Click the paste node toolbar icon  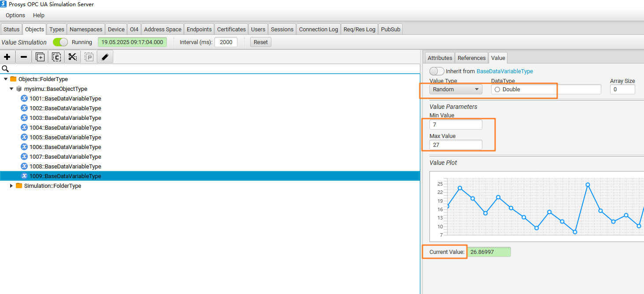pyautogui.click(x=89, y=57)
